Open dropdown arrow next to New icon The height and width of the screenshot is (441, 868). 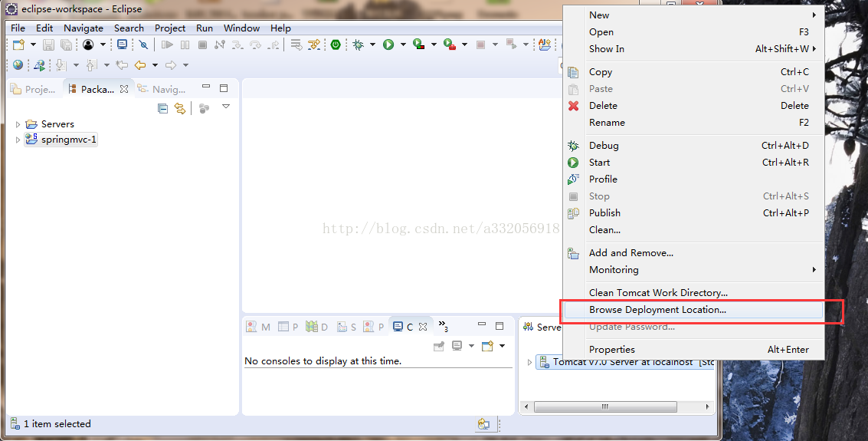[33, 45]
